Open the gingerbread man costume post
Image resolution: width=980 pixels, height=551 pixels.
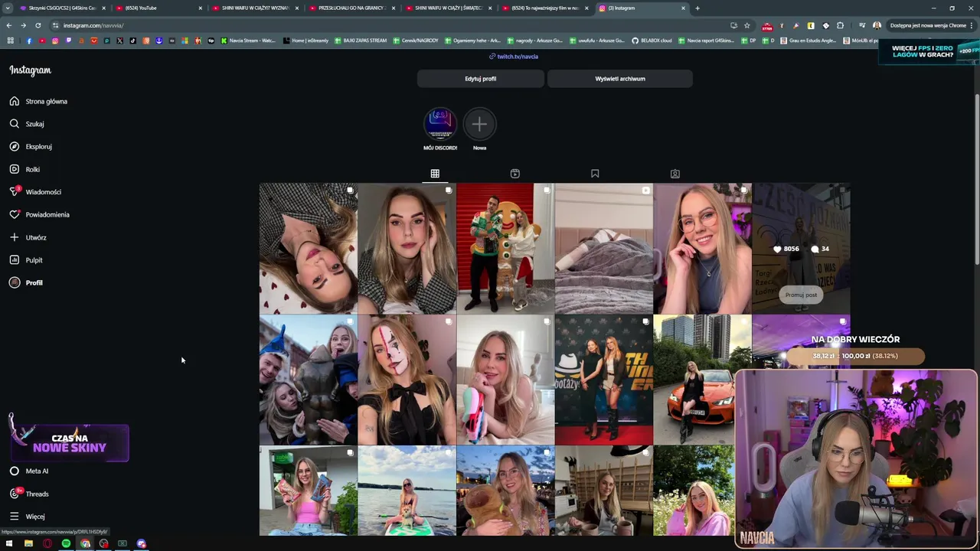point(505,249)
